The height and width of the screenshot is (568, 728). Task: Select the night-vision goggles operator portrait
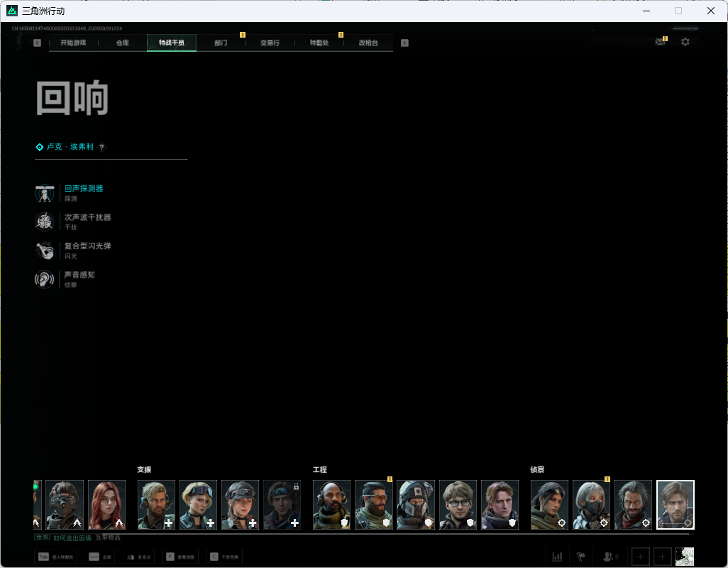[x=65, y=505]
